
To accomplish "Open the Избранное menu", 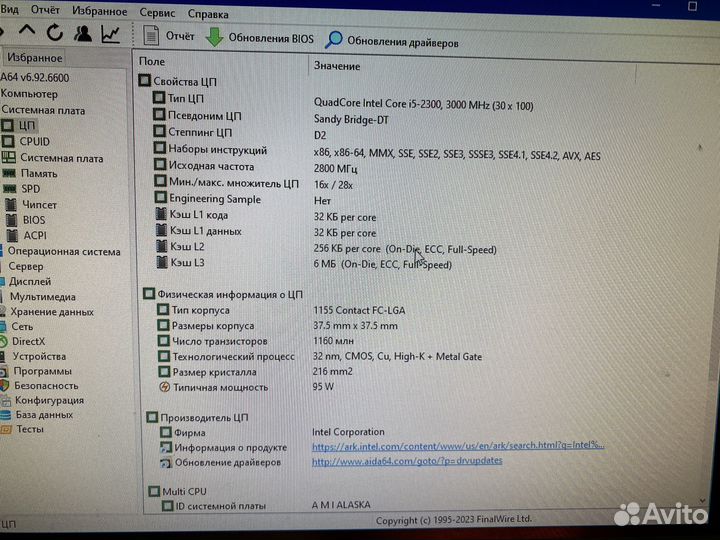I will click(x=99, y=11).
